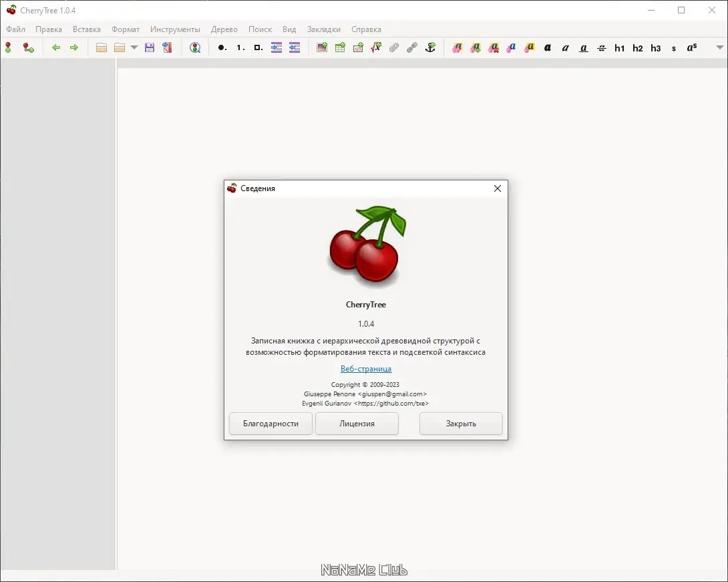Toggle numbered list formatting
The height and width of the screenshot is (582, 728).
(240, 47)
